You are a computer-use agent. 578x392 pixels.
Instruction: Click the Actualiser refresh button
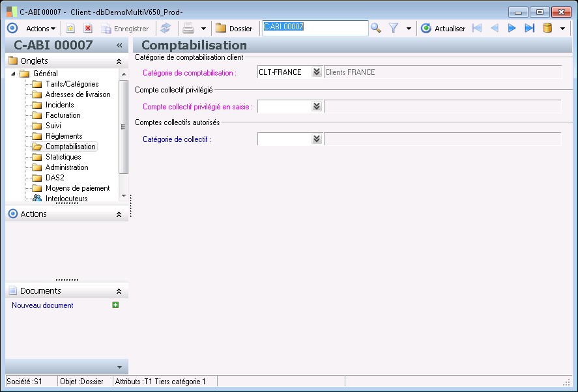point(443,29)
